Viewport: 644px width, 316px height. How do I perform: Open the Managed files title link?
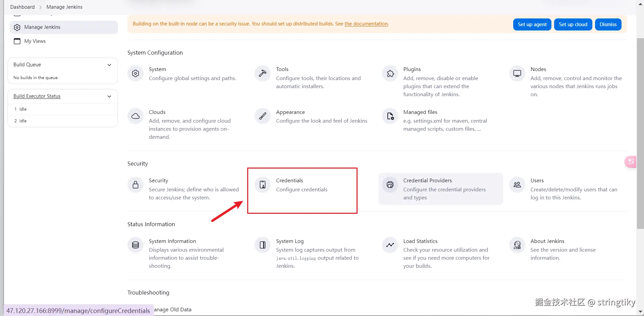coord(420,112)
